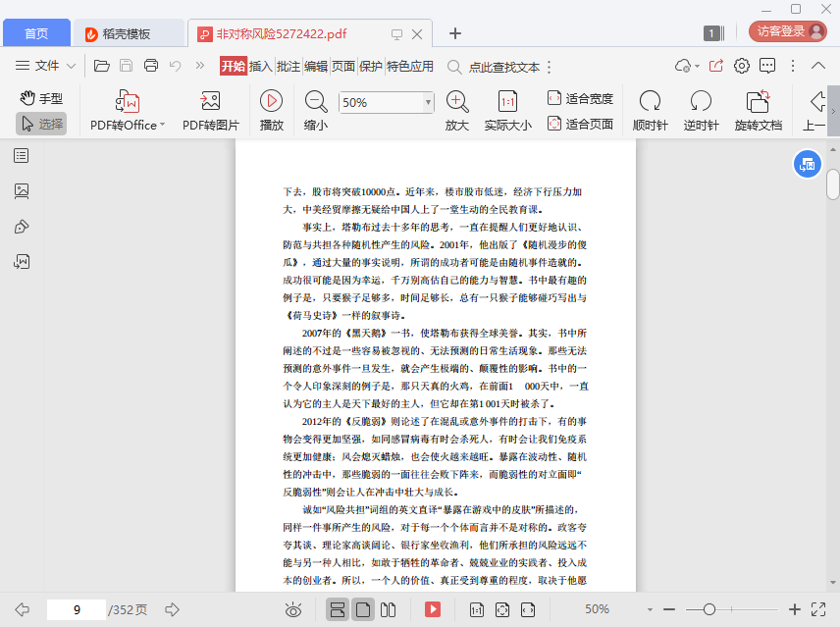Go to previous page arrow

point(22,609)
